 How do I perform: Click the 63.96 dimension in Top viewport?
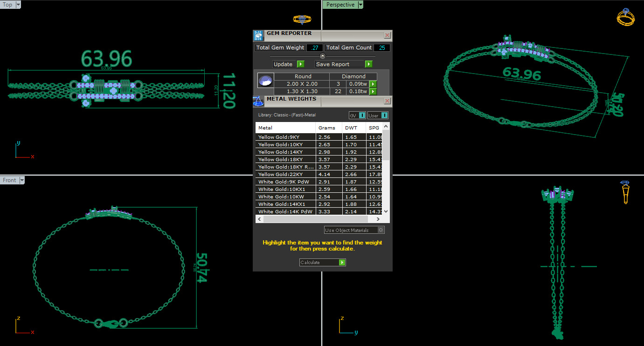point(106,59)
